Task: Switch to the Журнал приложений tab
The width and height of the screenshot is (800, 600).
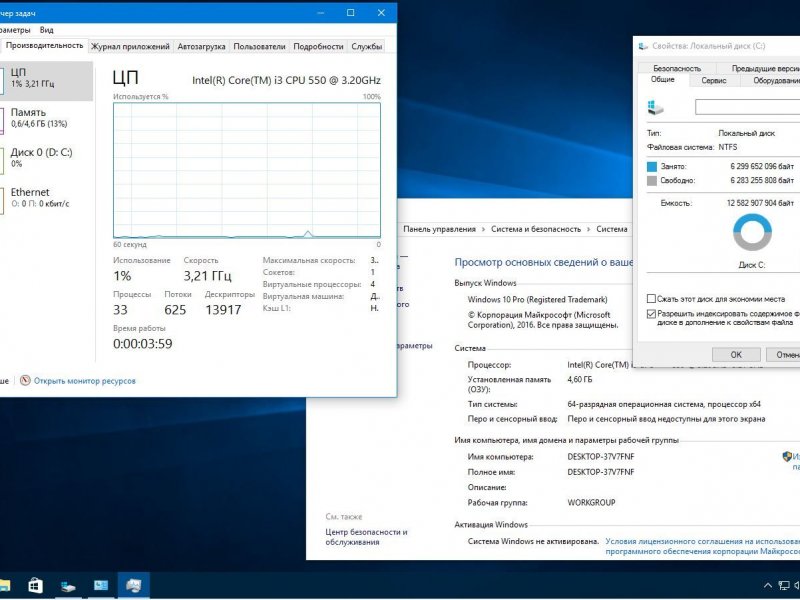Action: coord(130,46)
